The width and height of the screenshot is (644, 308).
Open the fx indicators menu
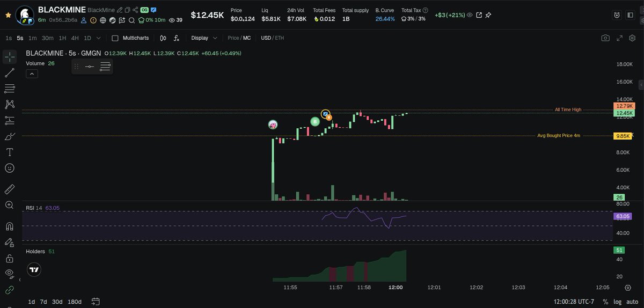pyautogui.click(x=176, y=38)
